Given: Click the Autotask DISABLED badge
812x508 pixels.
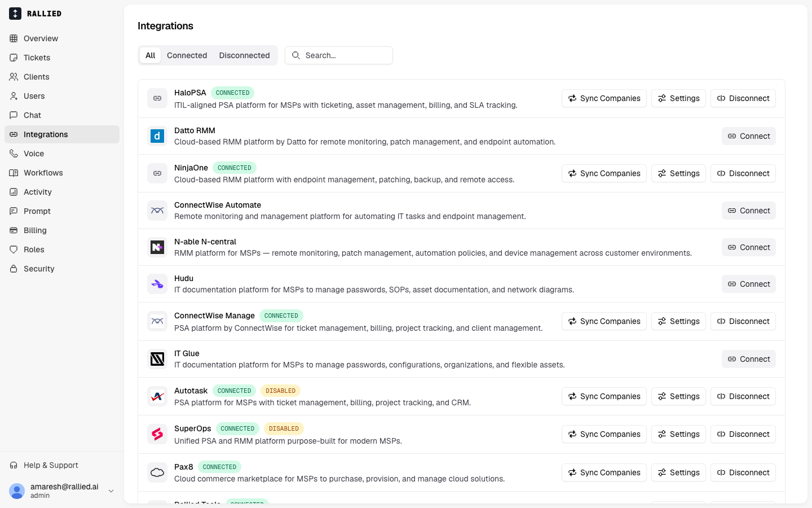Looking at the screenshot, I should point(280,391).
